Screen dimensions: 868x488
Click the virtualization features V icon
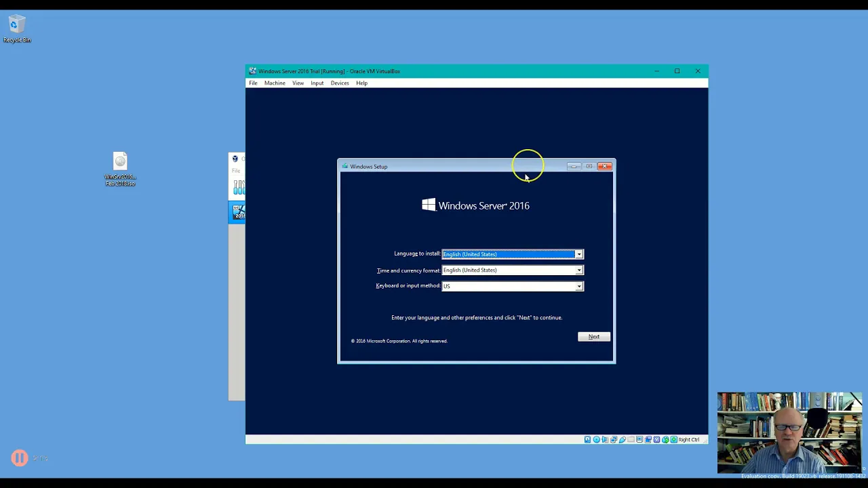click(x=656, y=440)
